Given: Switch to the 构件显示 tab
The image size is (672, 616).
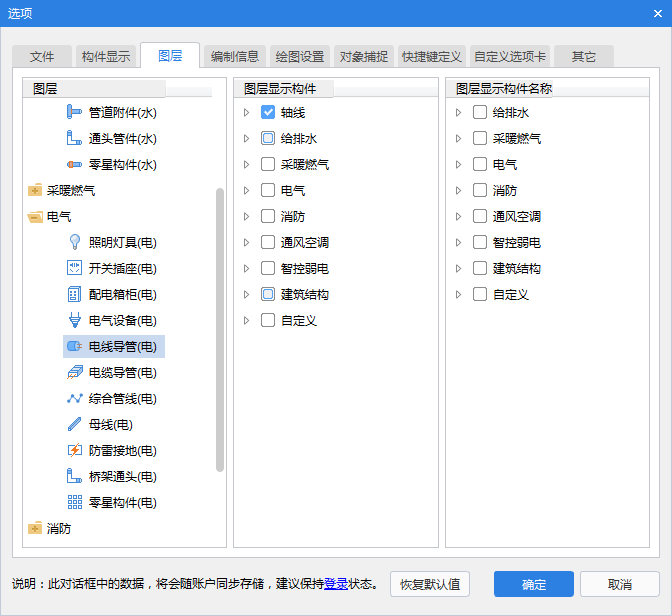Looking at the screenshot, I should tap(106, 57).
